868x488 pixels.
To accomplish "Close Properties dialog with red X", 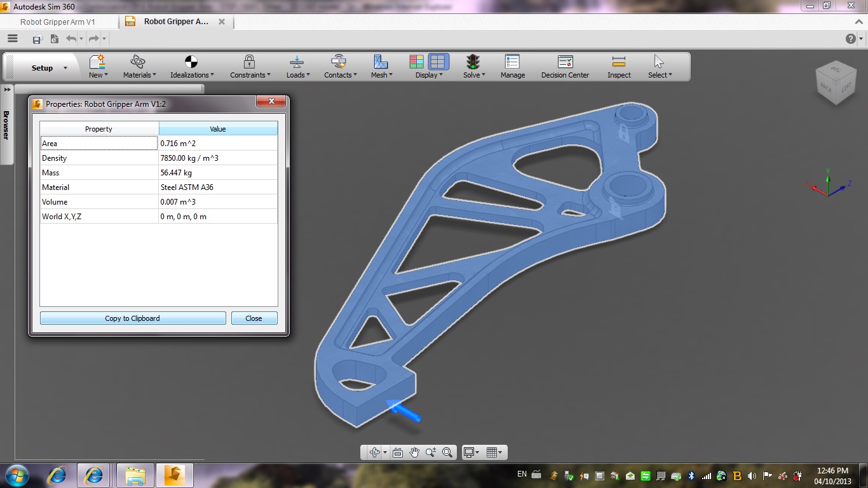I will pyautogui.click(x=271, y=102).
